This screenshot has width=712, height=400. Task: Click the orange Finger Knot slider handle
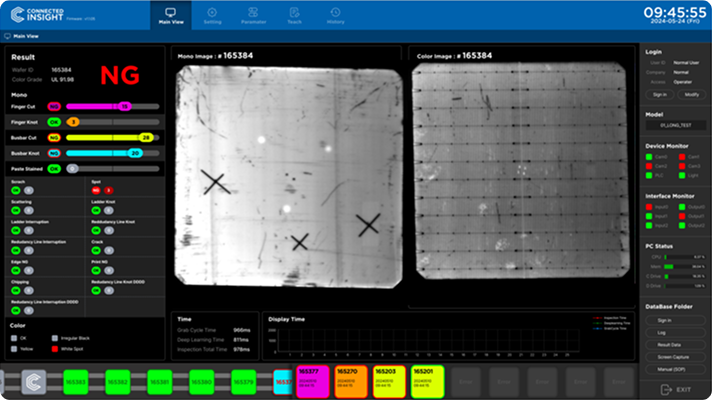(x=73, y=122)
